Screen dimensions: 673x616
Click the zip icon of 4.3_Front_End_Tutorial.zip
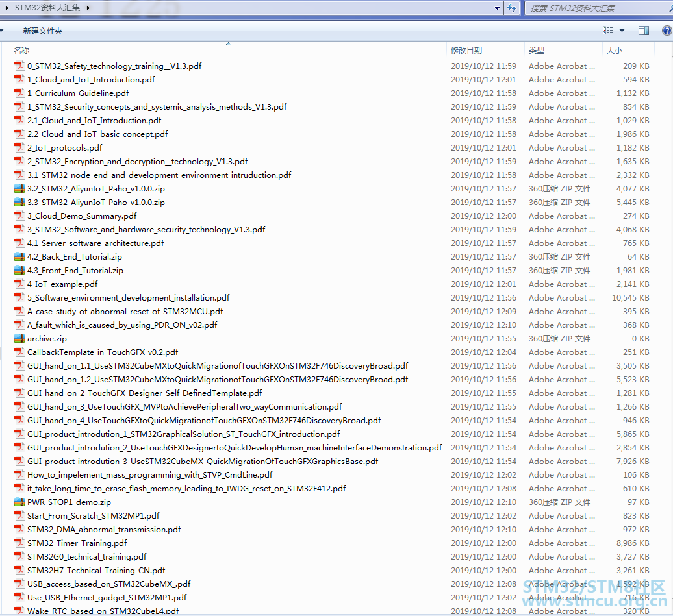point(19,270)
